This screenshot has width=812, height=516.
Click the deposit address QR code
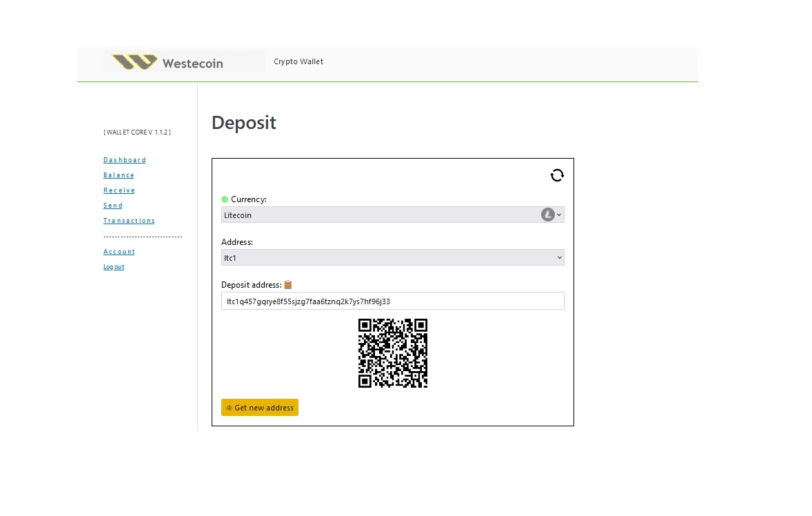click(x=392, y=353)
